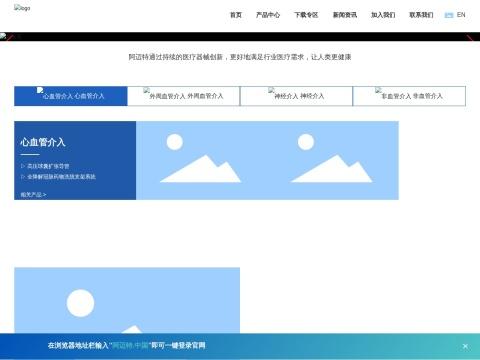Image resolution: width=480 pixels, height=360 pixels.
Task: Open the 联系我们 menu item
Action: [x=421, y=15]
